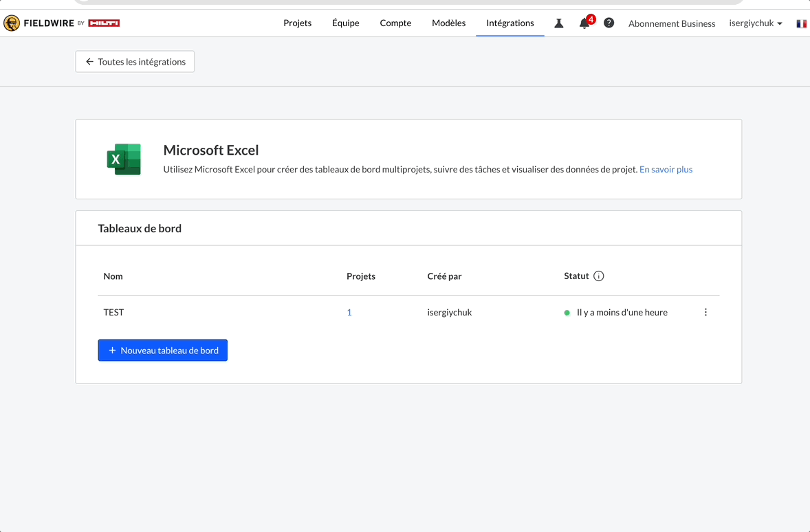Viewport: 810px width, 532px height.
Task: Open the En savoir plus link
Action: (x=666, y=169)
